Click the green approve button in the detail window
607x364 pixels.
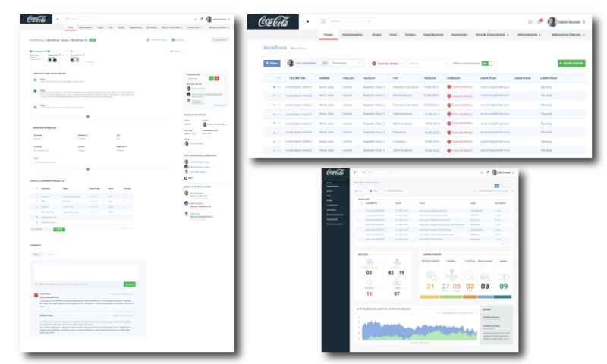(211, 78)
